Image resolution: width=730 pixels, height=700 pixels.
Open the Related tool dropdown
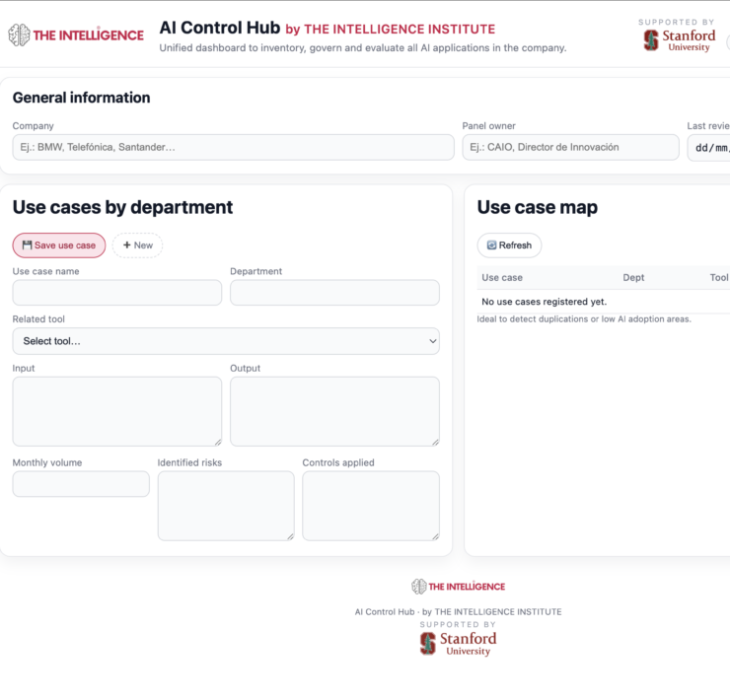pyautogui.click(x=226, y=341)
